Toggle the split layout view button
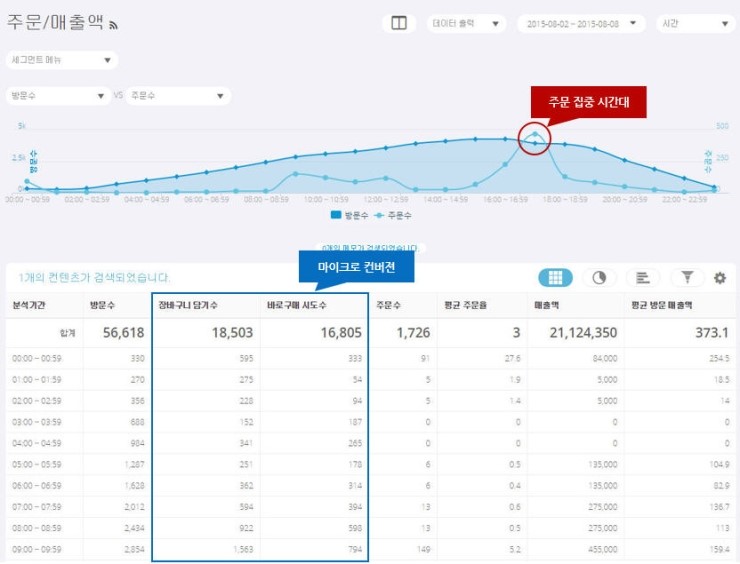Viewport: 740px width, 564px height. [399, 23]
